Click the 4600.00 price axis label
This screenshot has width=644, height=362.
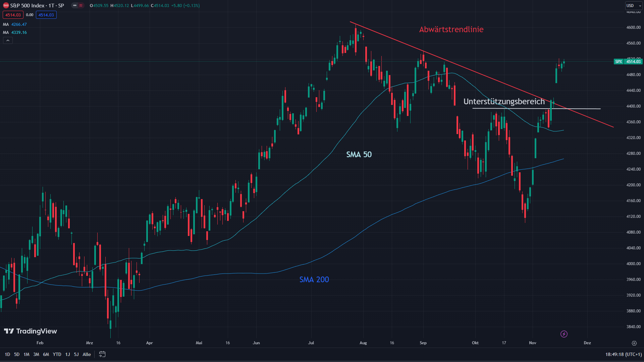pyautogui.click(x=633, y=27)
